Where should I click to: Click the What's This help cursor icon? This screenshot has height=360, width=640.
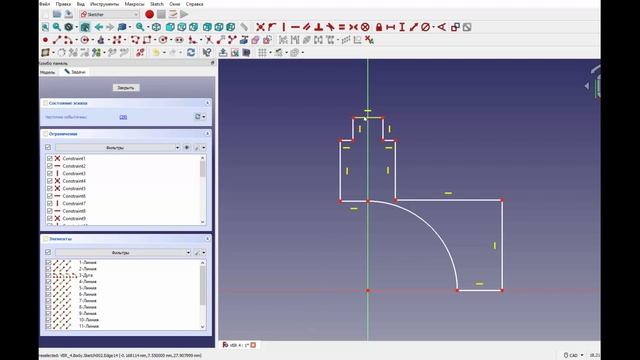click(207, 53)
